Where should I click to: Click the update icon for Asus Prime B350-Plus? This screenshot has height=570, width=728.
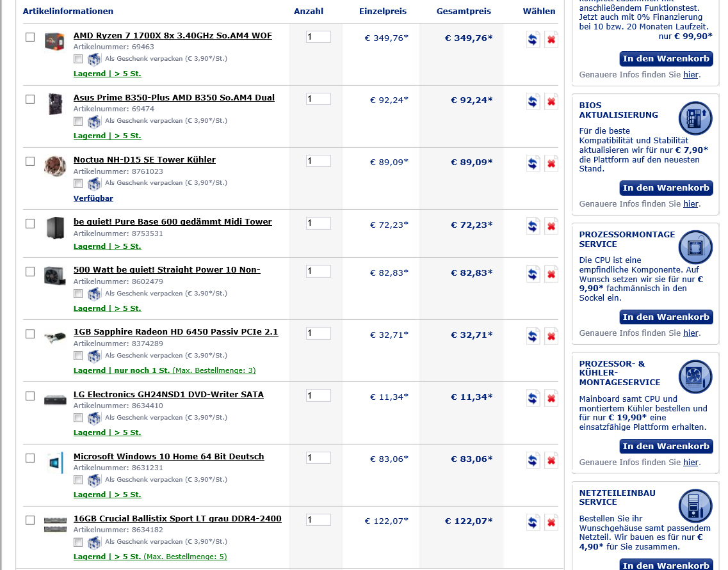(533, 101)
